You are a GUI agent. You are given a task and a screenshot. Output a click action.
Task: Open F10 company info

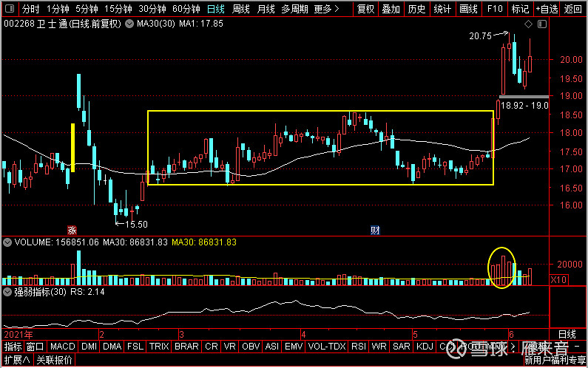[x=495, y=9]
